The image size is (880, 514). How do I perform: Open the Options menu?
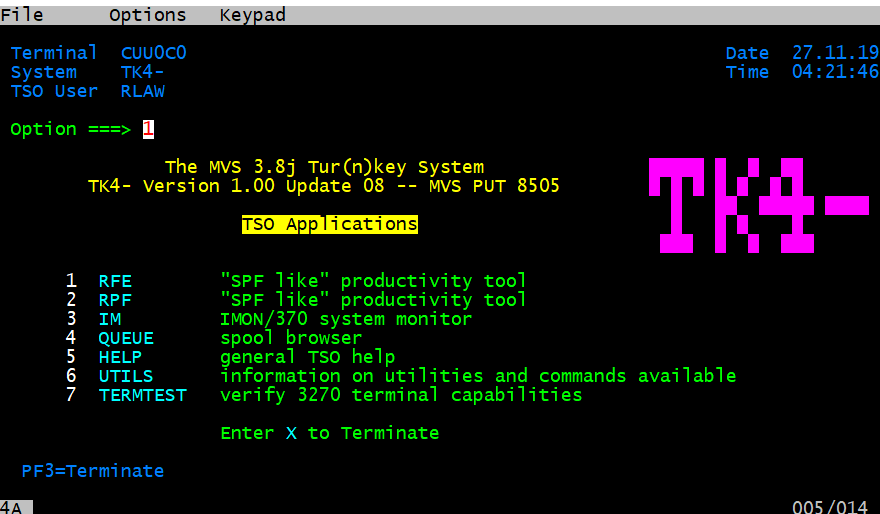coord(148,15)
